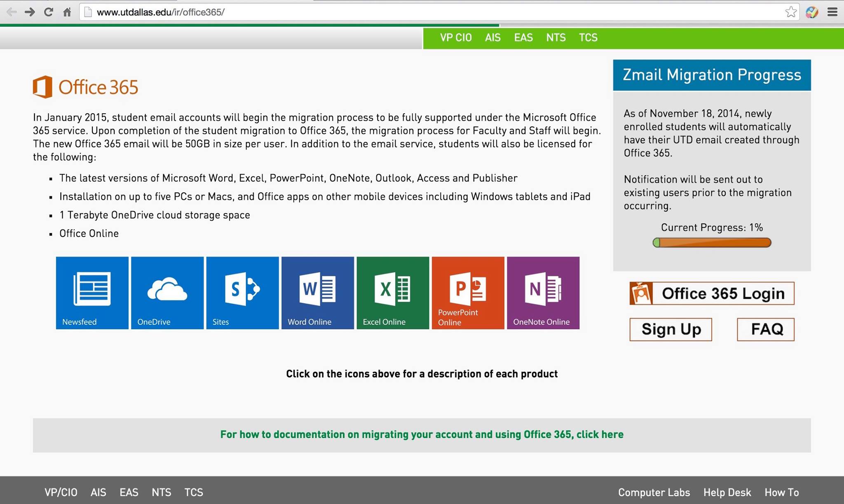Click the EAS footer link
Viewport: 844px width, 504px height.
pyautogui.click(x=129, y=492)
